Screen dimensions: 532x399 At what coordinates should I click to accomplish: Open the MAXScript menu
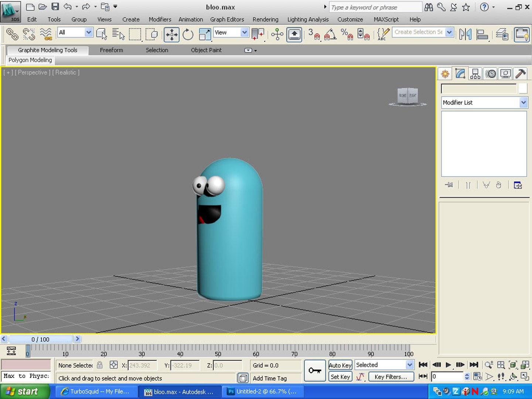pos(386,20)
